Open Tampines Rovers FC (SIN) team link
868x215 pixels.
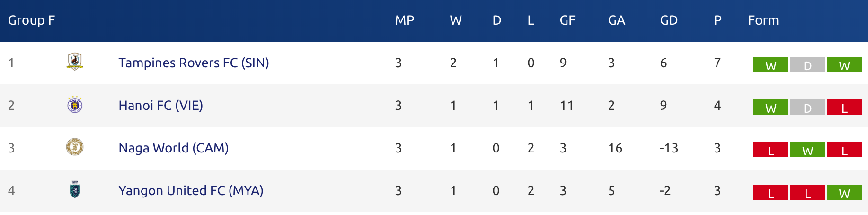click(194, 63)
